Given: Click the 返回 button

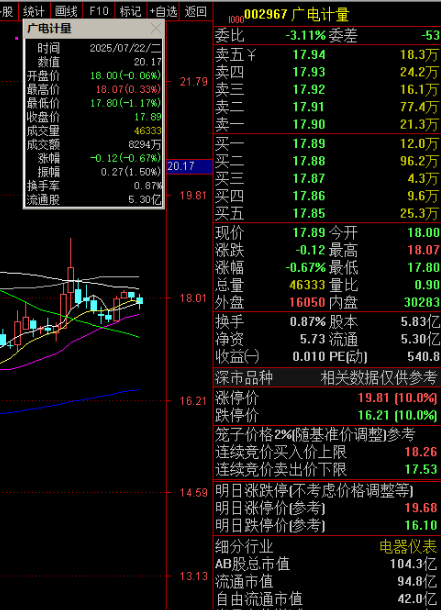Looking at the screenshot, I should [x=196, y=11].
